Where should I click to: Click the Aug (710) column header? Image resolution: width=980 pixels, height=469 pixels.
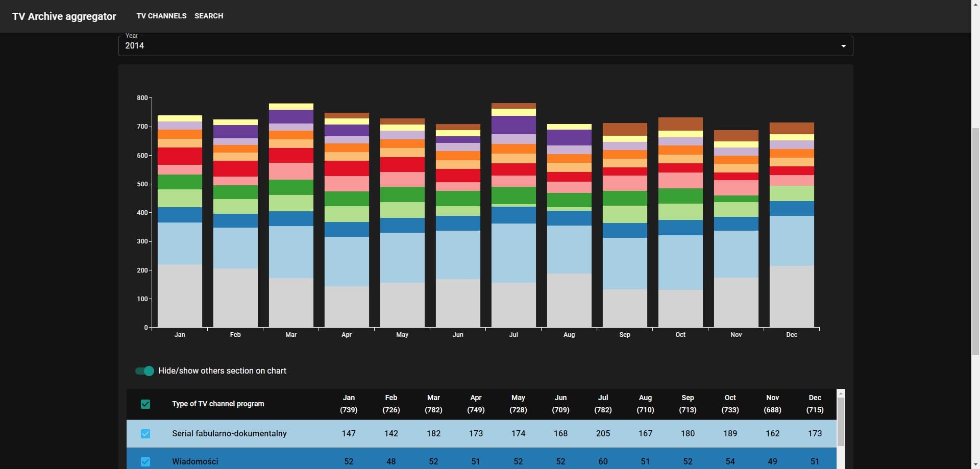coord(645,404)
